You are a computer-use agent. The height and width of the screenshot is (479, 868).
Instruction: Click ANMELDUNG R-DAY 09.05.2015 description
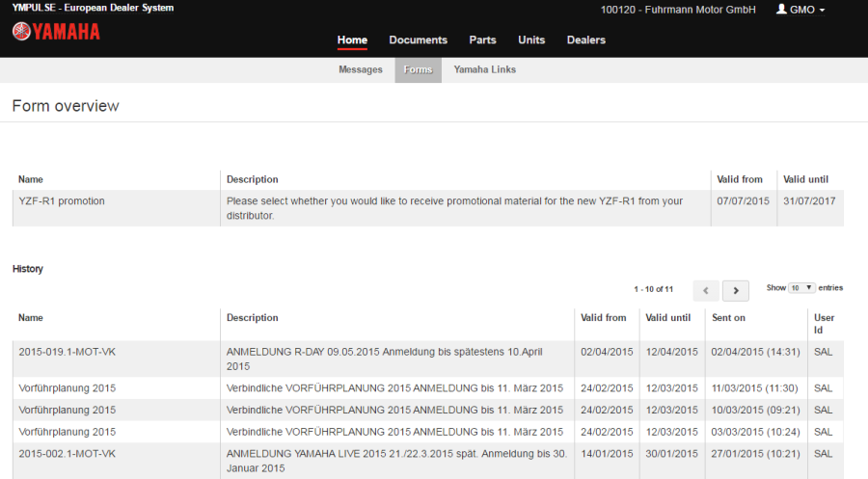pyautogui.click(x=385, y=359)
